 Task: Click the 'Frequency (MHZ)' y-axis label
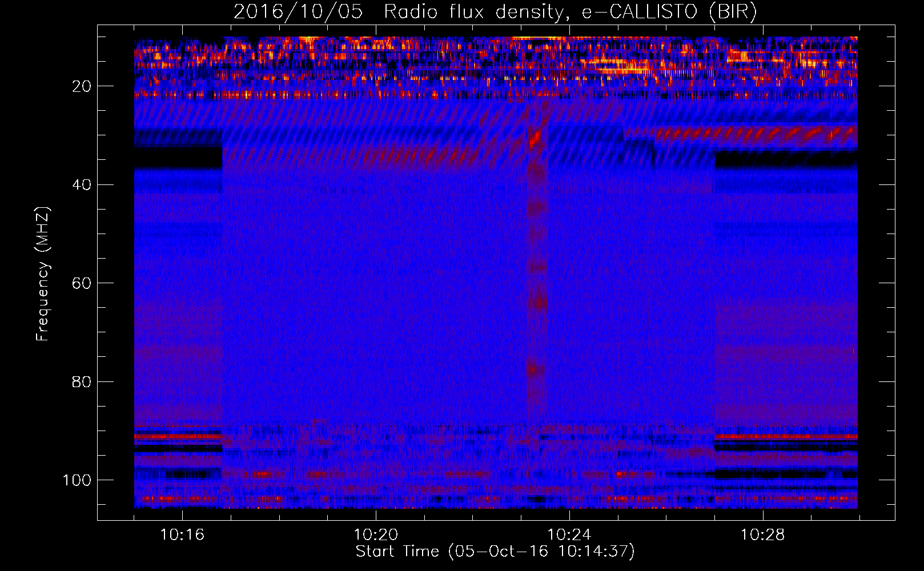pyautogui.click(x=43, y=274)
